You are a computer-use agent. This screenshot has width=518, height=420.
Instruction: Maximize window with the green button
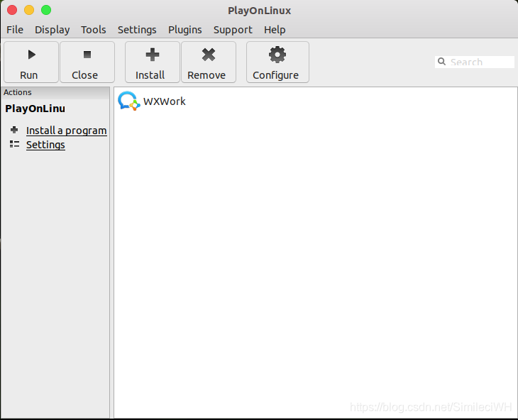point(46,10)
